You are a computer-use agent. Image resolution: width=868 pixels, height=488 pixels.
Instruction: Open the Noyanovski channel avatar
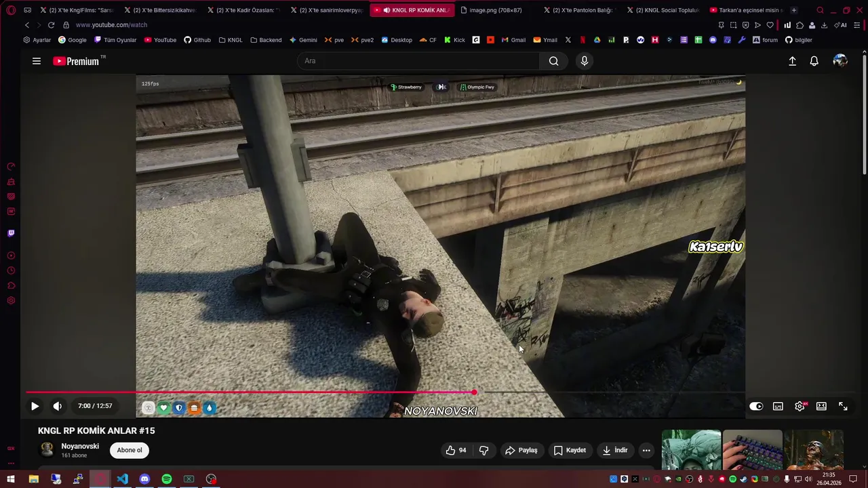pyautogui.click(x=47, y=450)
